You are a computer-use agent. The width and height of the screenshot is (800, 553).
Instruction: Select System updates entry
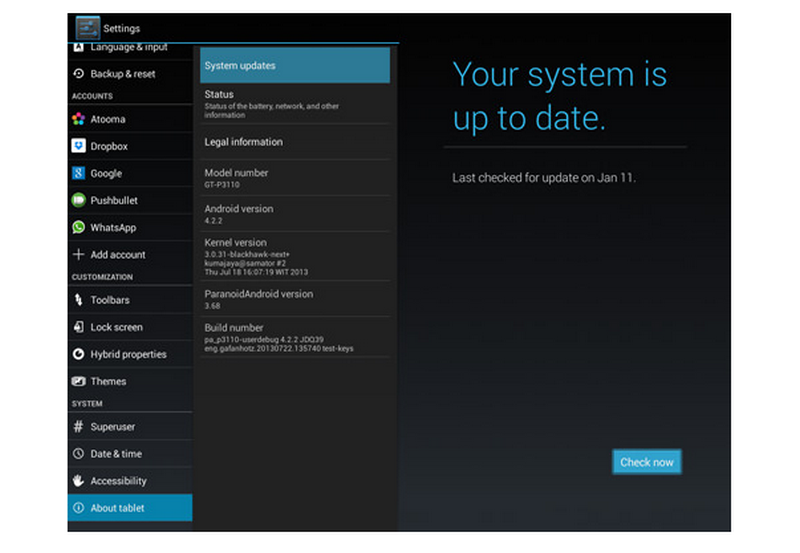click(295, 65)
